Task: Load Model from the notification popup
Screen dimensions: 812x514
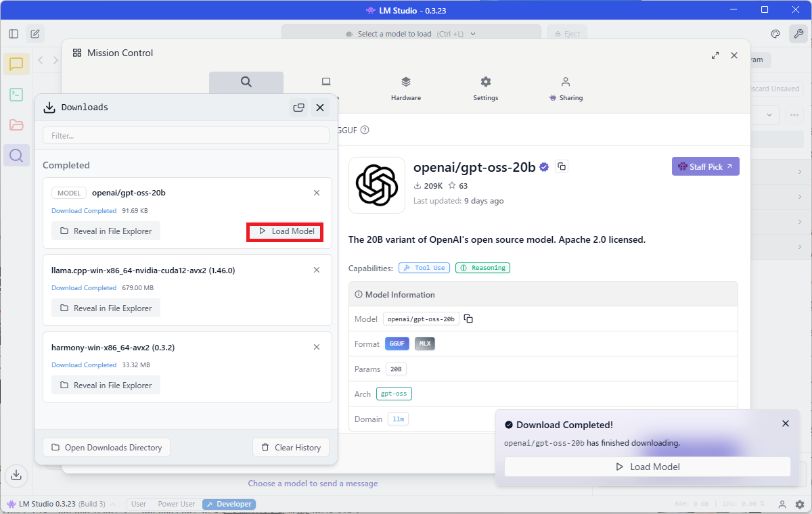Action: click(647, 467)
